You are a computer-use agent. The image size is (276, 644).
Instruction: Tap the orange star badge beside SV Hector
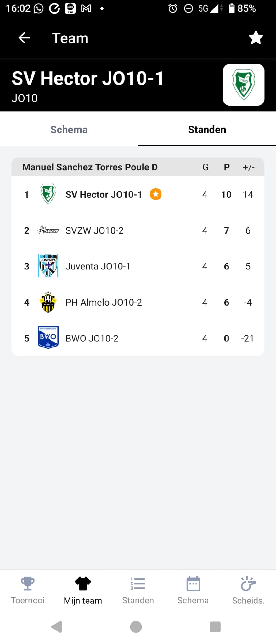point(155,194)
